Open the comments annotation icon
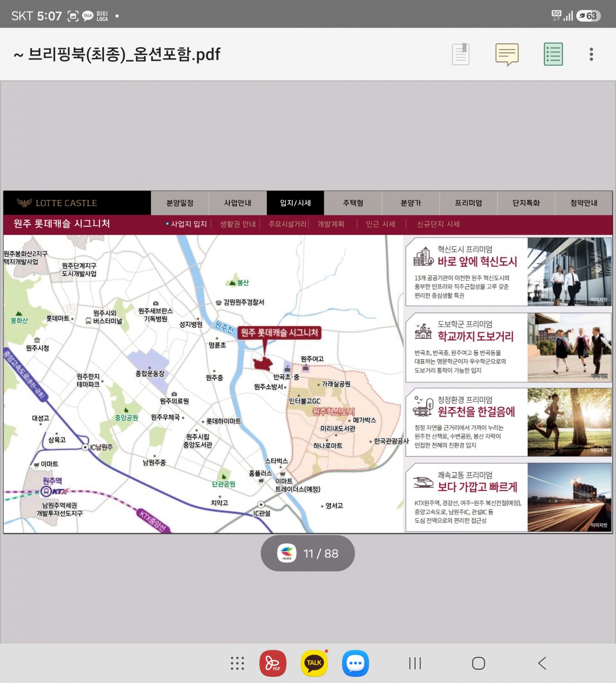The width and height of the screenshot is (616, 683). [507, 54]
